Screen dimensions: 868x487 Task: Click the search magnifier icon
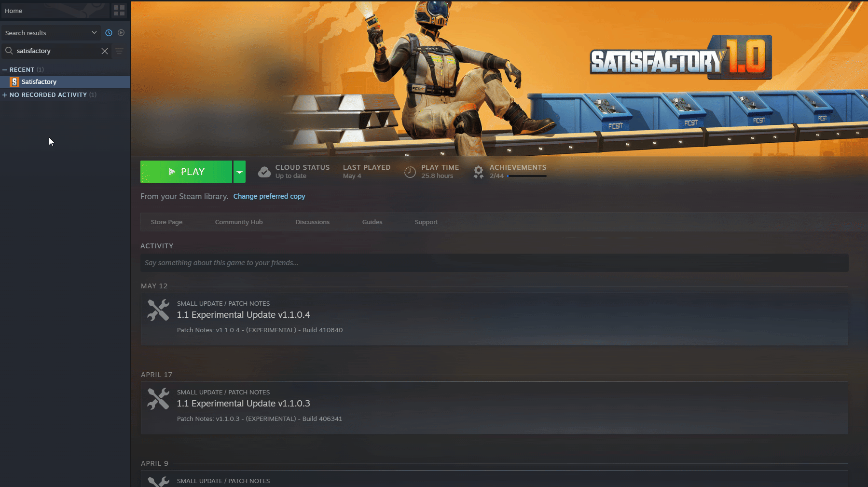click(9, 51)
